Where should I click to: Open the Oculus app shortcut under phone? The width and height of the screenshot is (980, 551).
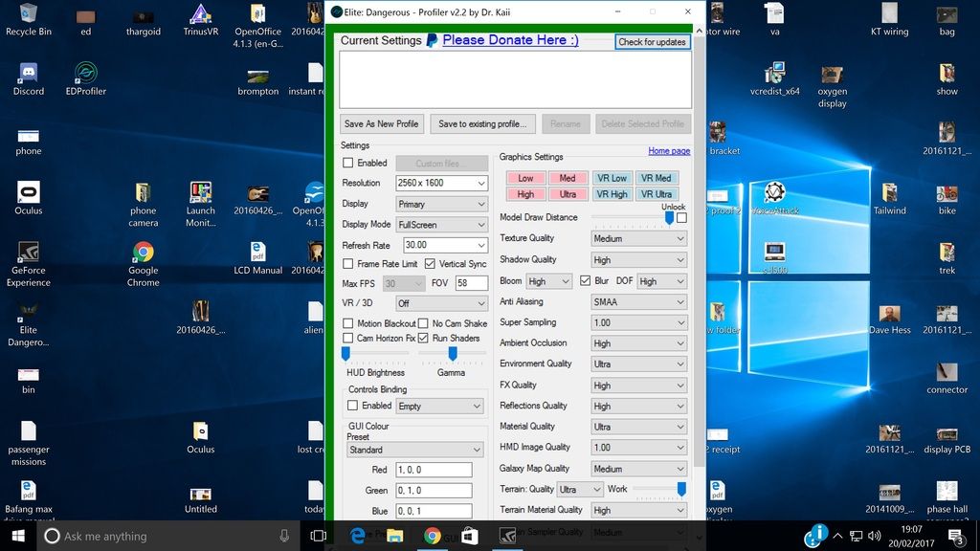(x=28, y=199)
